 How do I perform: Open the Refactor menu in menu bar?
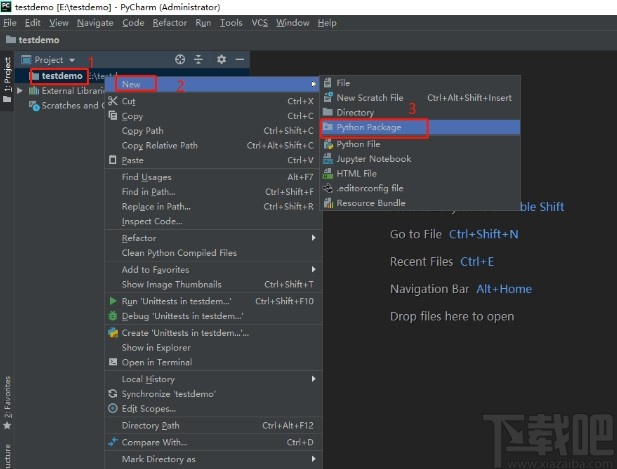point(170,23)
